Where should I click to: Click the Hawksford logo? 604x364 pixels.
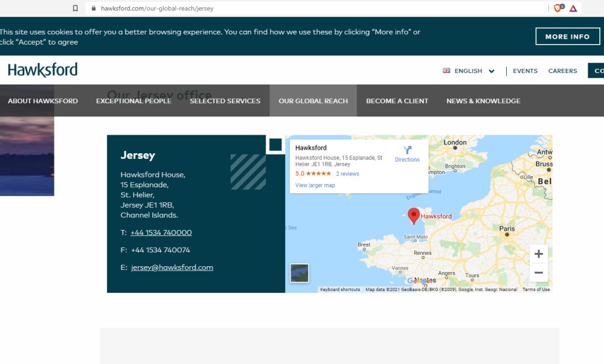[x=43, y=71]
